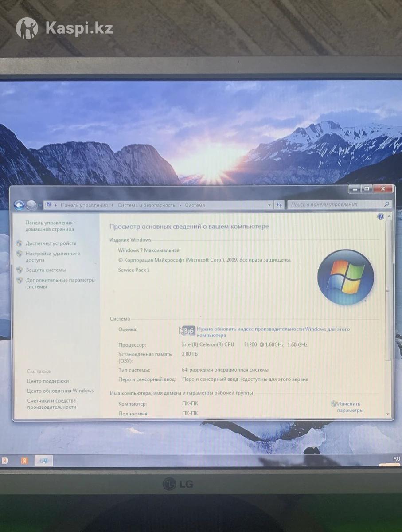The height and width of the screenshot is (532, 402).
Task: Click the magnifier icon in search box
Action: [x=386, y=204]
